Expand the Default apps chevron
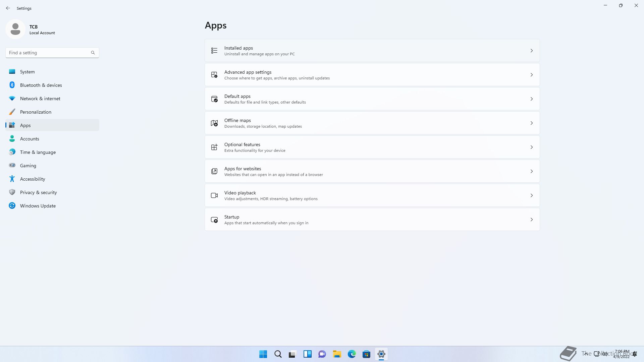This screenshot has width=644, height=362. (x=531, y=99)
